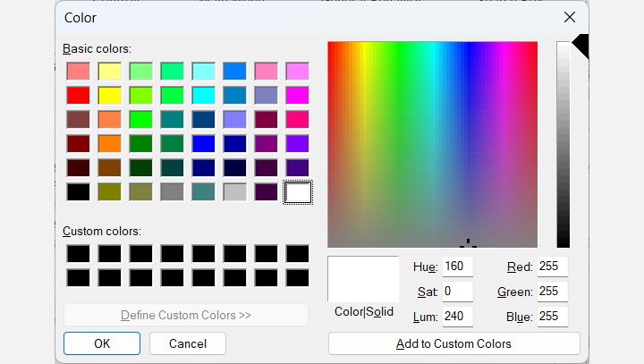Viewport: 644px width, 364px height.
Task: Click the Cancel button
Action: [x=187, y=343]
